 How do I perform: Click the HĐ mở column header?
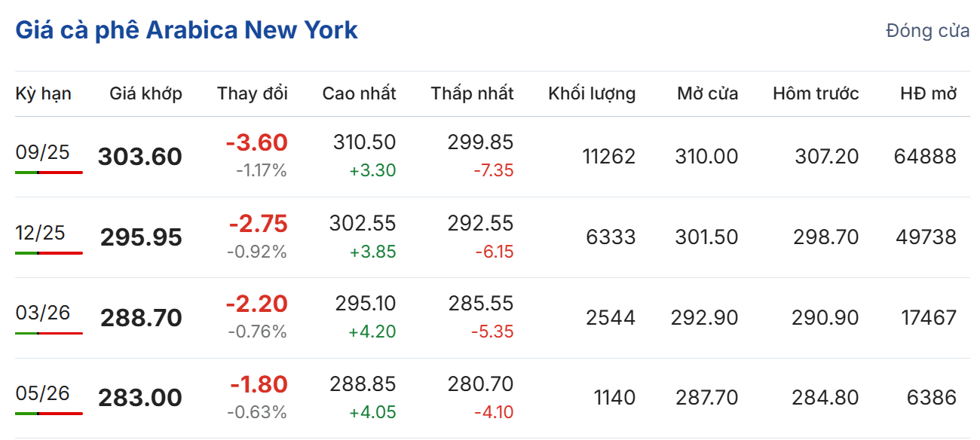point(928,93)
